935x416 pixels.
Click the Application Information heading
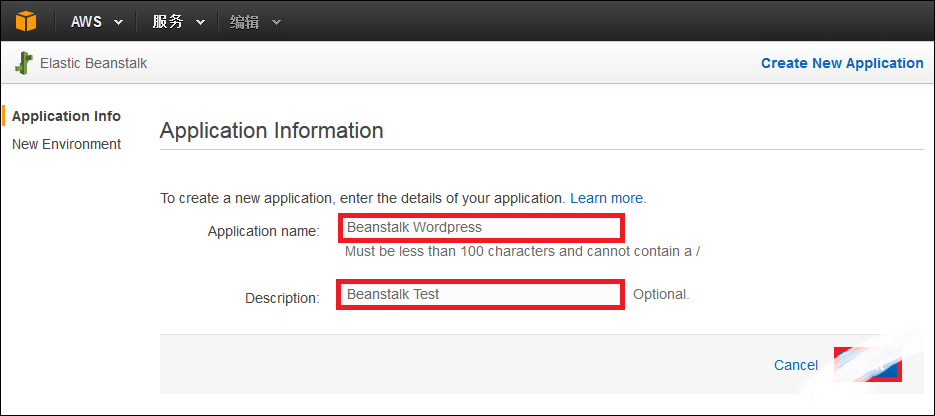click(x=271, y=130)
